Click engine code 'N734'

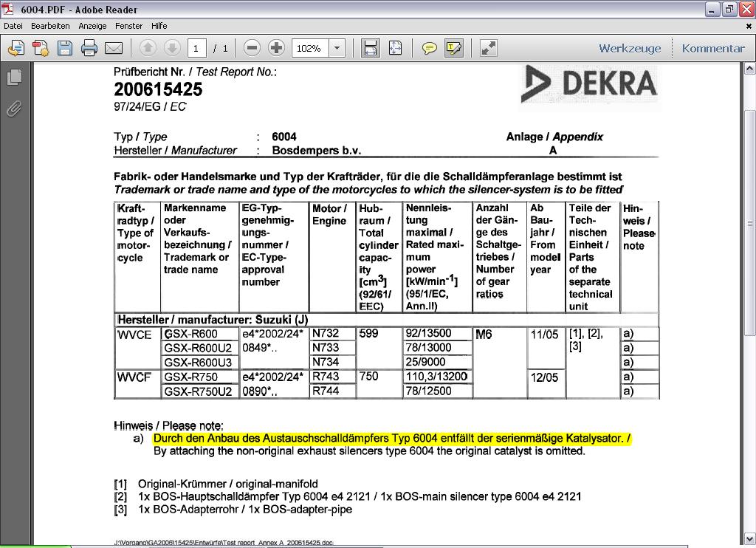click(x=326, y=362)
